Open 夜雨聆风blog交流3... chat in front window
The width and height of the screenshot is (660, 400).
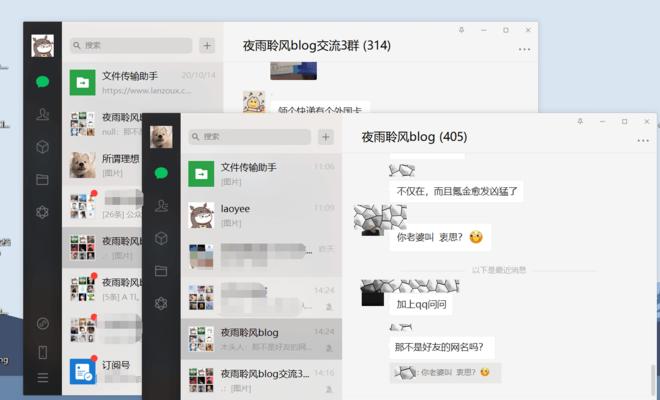pos(261,380)
